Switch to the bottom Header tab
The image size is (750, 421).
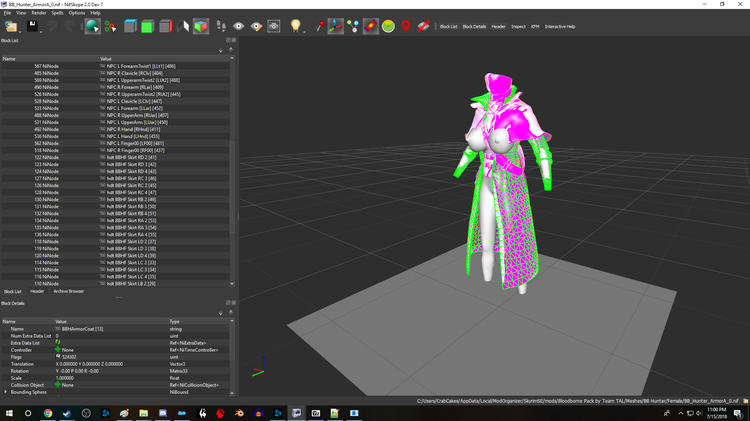[x=37, y=291]
